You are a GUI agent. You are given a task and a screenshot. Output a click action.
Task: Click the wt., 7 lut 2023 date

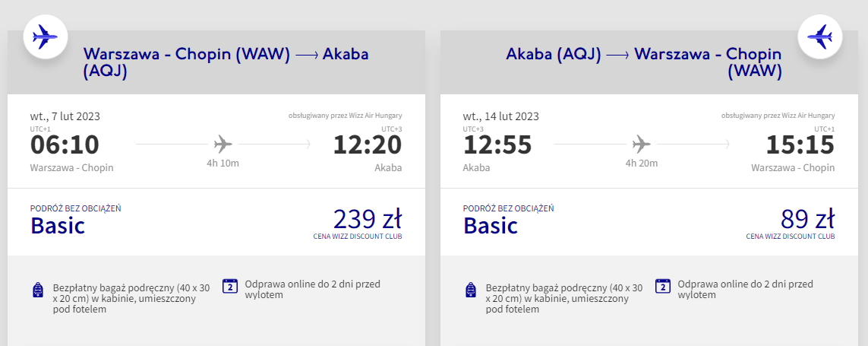pos(65,116)
